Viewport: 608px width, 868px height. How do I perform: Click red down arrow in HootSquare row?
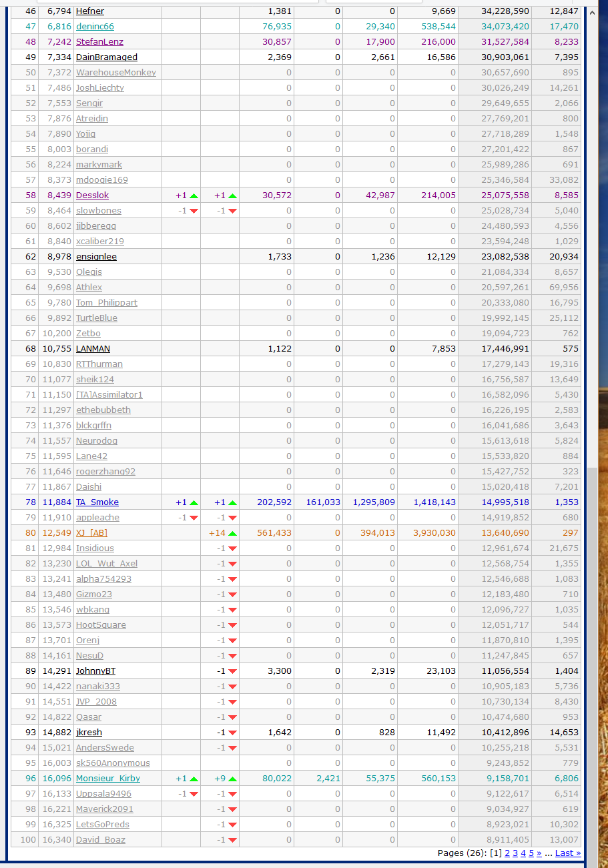[232, 625]
